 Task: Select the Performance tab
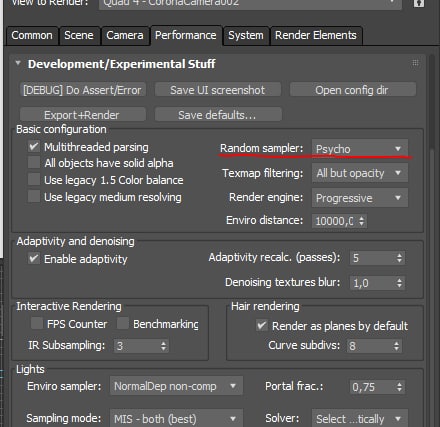point(186,35)
